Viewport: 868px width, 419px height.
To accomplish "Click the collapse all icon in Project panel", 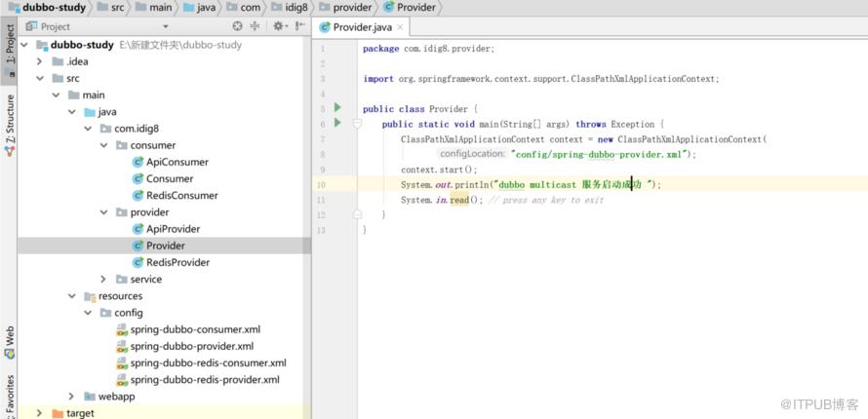I will (x=255, y=26).
